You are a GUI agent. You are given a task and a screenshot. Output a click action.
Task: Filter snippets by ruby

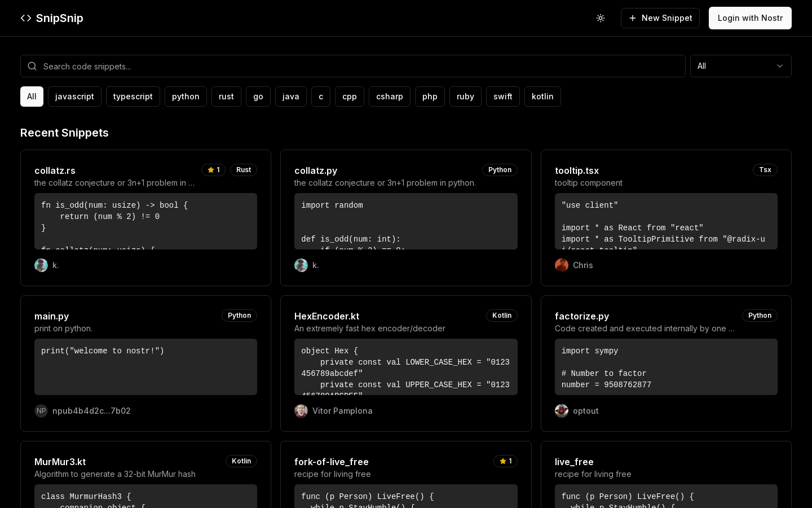point(465,97)
